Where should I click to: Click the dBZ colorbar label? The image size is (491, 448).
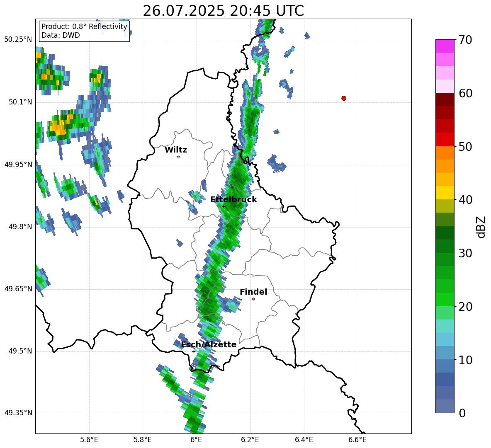480,227
